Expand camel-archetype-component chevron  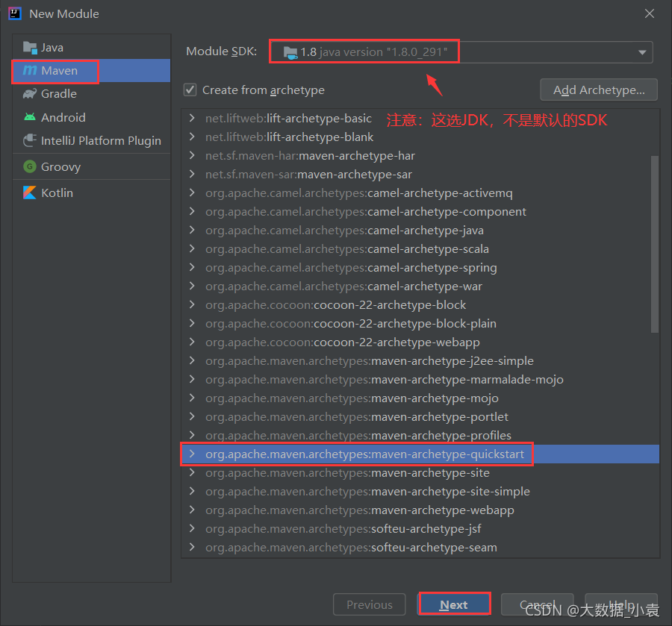pyautogui.click(x=192, y=211)
